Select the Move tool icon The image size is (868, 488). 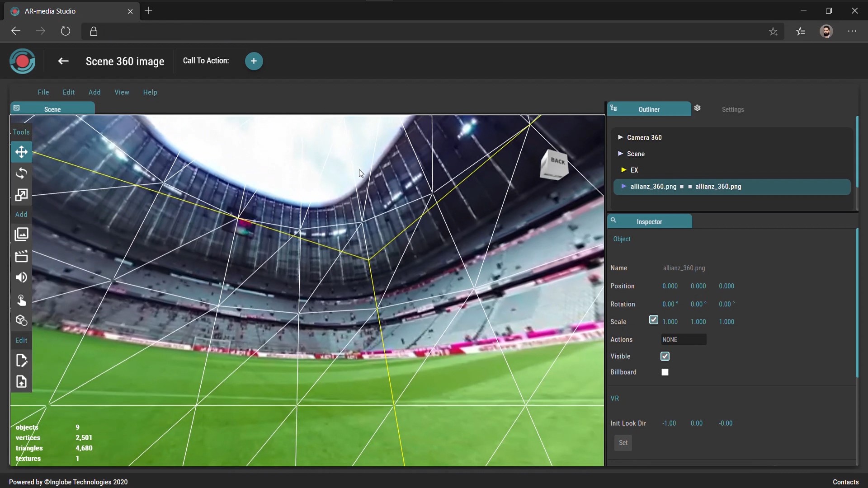pyautogui.click(x=21, y=152)
